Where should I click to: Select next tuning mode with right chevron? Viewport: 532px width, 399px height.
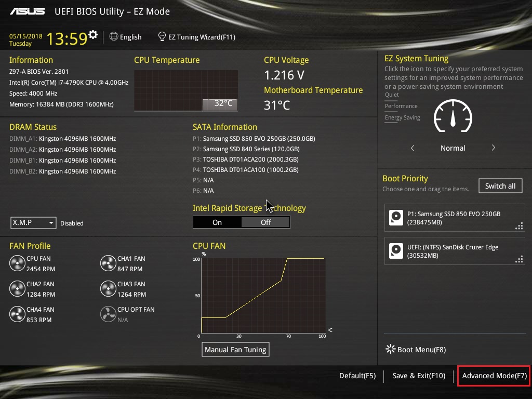point(494,148)
